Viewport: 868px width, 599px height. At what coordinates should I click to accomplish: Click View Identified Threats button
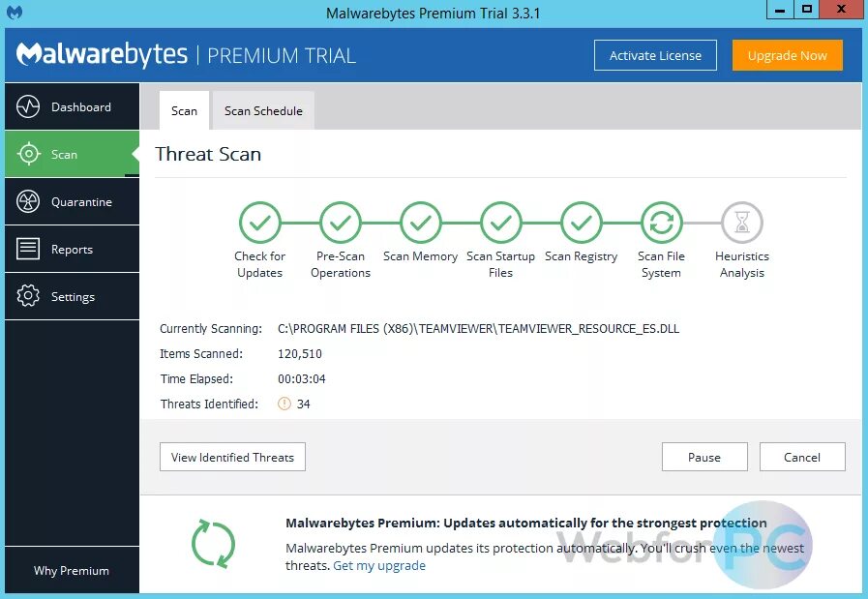pos(232,457)
